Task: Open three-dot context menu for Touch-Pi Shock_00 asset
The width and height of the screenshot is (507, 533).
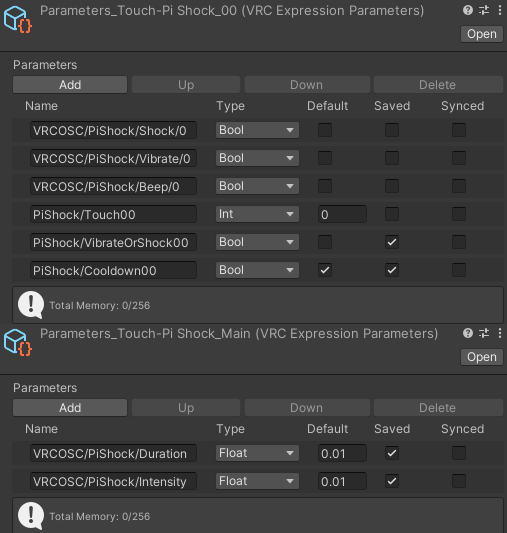Action: coord(500,10)
